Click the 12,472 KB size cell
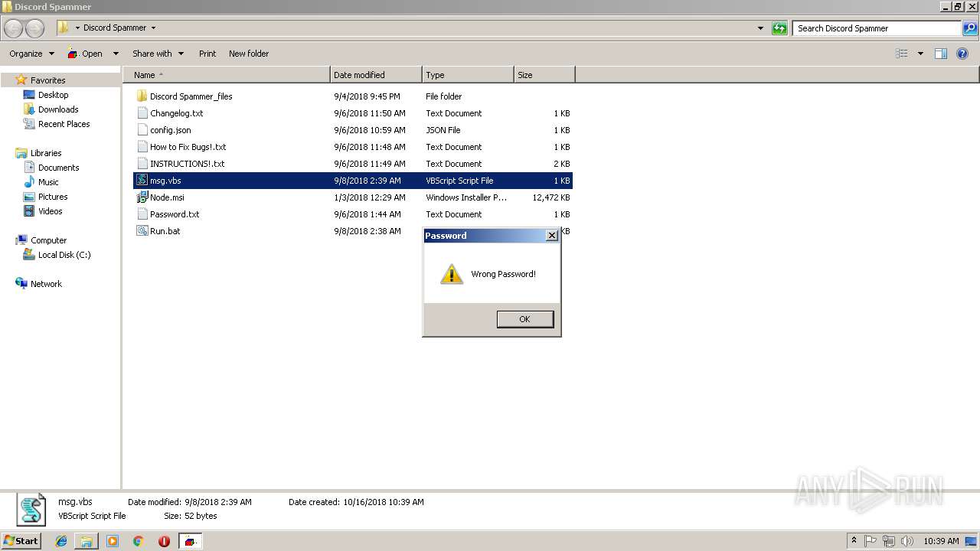This screenshot has height=551, width=980. point(551,197)
